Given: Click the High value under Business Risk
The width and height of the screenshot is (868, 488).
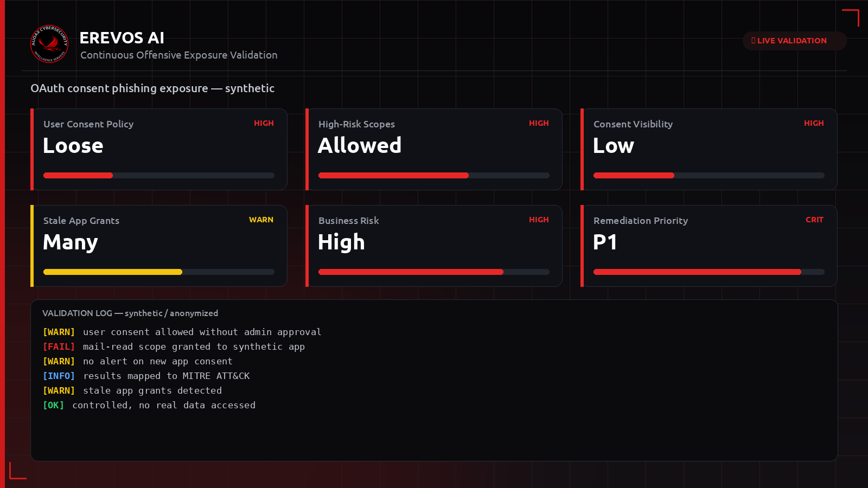Looking at the screenshot, I should point(341,242).
